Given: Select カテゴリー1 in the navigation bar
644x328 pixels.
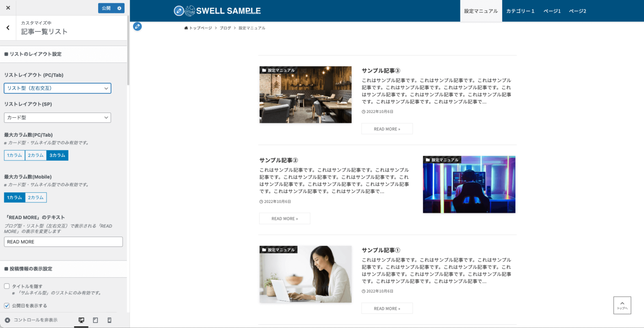Looking at the screenshot, I should [520, 11].
